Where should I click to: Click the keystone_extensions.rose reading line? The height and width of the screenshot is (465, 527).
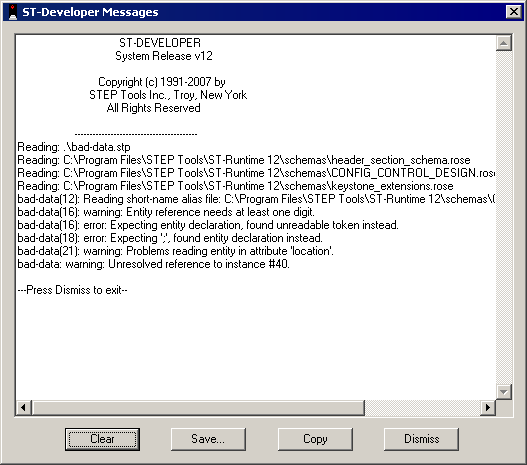(x=236, y=186)
